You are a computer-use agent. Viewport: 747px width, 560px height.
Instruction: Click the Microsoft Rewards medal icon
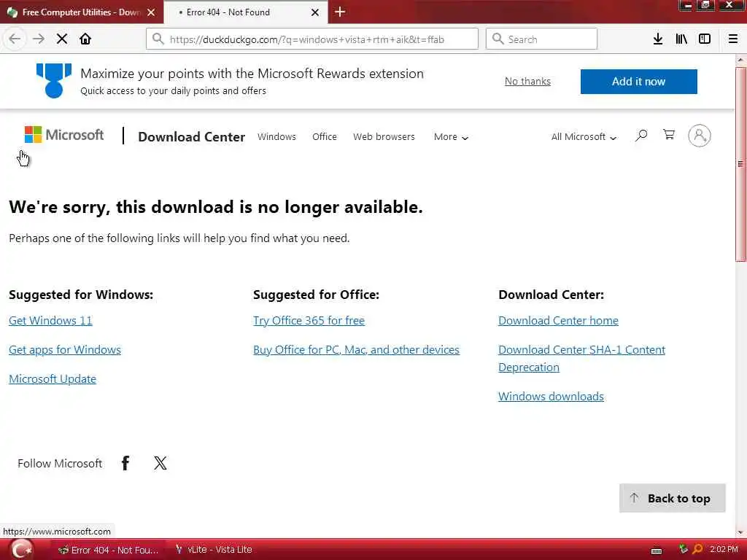(54, 80)
